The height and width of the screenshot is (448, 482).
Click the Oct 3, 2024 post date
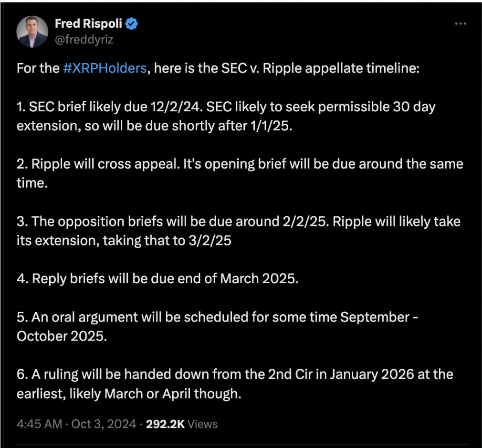coord(104,424)
